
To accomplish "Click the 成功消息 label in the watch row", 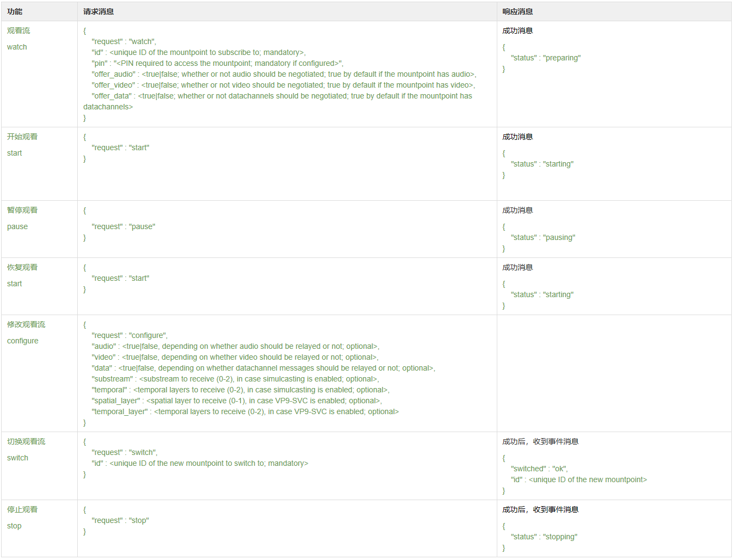I will pos(517,30).
